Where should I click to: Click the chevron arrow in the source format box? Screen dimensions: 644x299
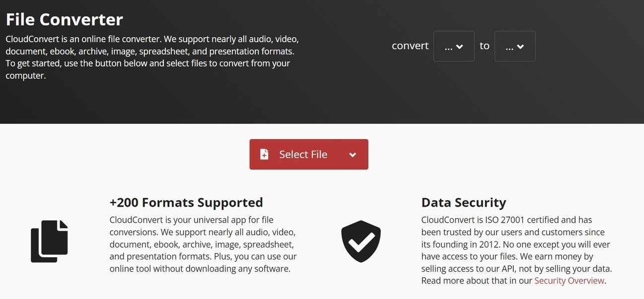pos(460,47)
